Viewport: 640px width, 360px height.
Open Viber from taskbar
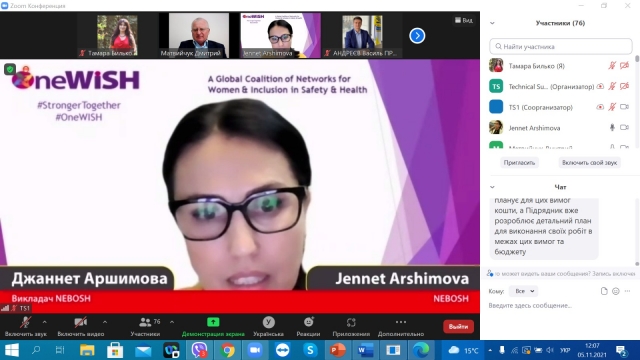(200, 350)
